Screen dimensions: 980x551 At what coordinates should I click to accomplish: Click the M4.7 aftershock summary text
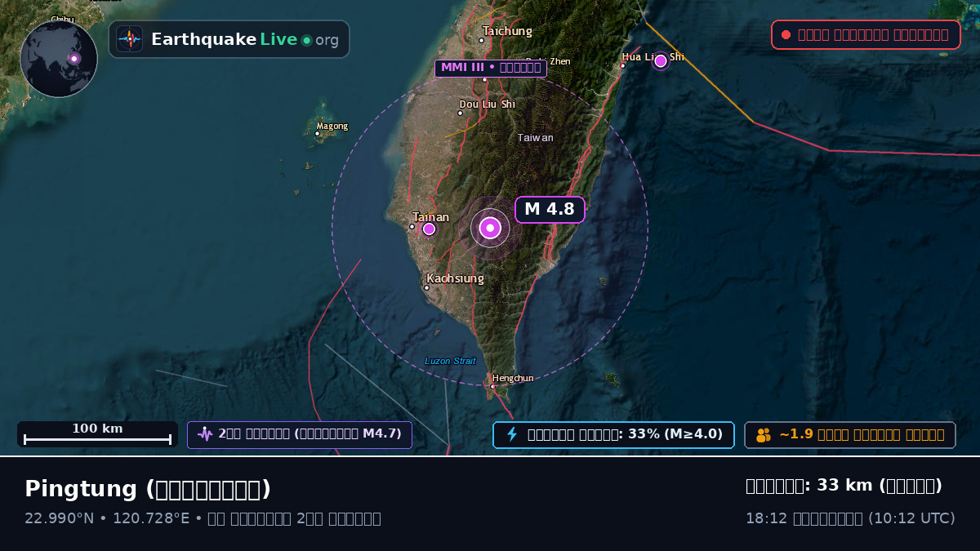[x=310, y=434]
